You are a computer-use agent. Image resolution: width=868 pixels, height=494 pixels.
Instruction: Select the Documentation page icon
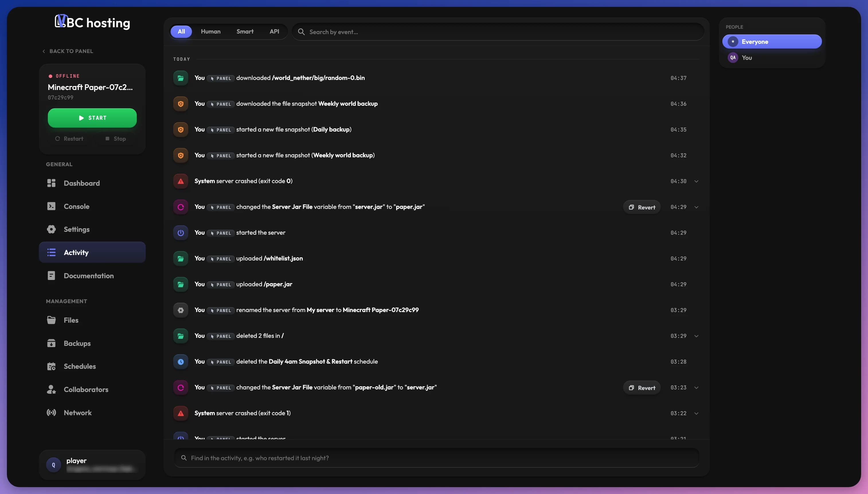pos(51,276)
